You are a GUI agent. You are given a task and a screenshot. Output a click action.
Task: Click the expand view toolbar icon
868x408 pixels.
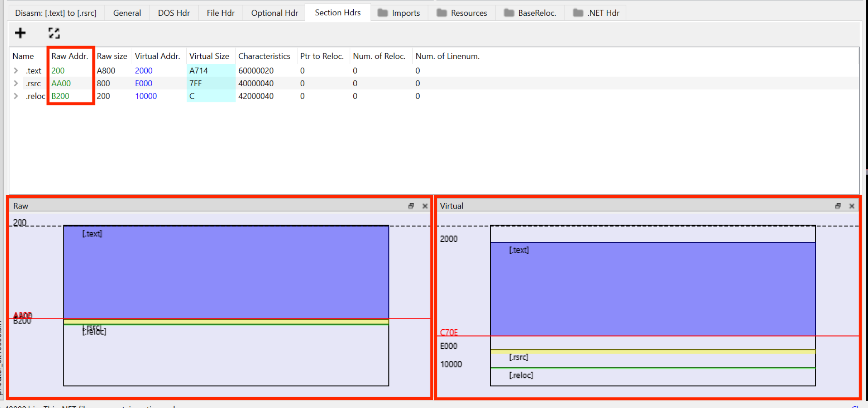coord(54,33)
